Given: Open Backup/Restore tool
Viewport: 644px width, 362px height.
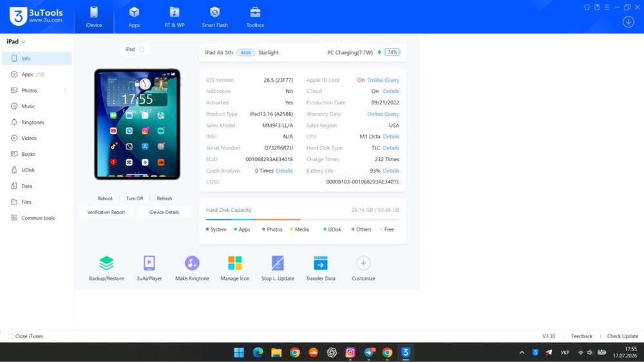Looking at the screenshot, I should [106, 269].
